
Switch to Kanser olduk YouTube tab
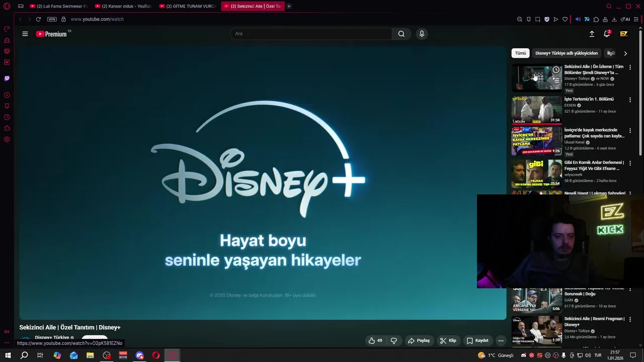[123, 6]
